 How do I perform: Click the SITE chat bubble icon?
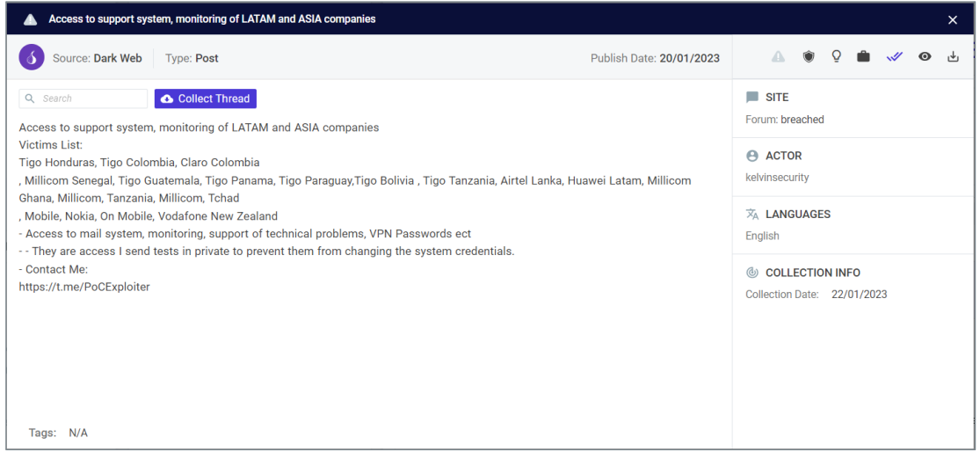752,98
